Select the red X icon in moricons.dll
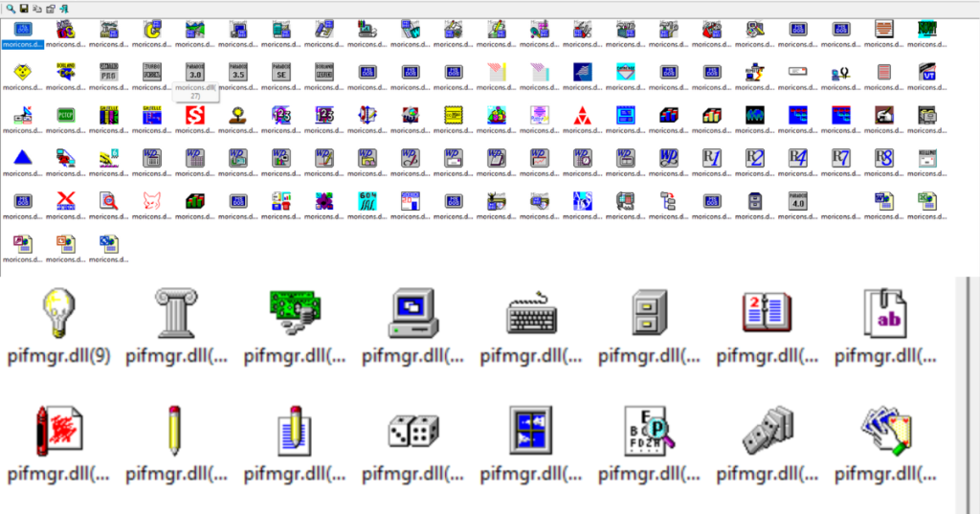980x514 pixels. pos(66,201)
